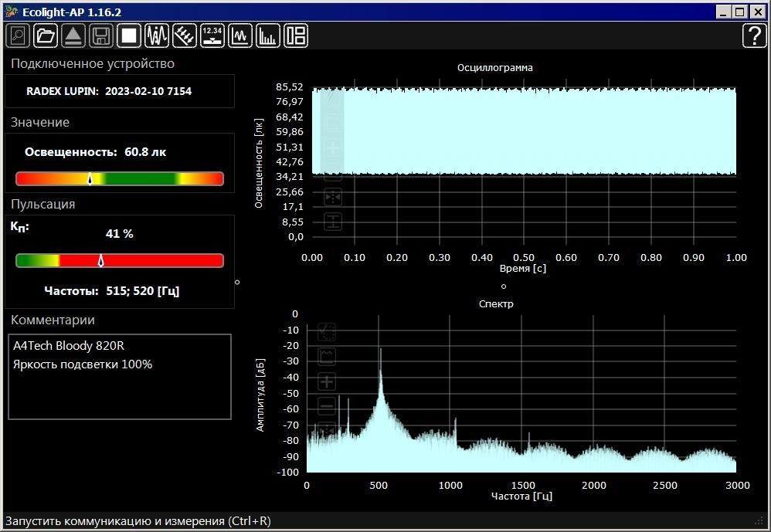Save the measurement with the floppy disk icon
The height and width of the screenshot is (532, 771).
[101, 36]
